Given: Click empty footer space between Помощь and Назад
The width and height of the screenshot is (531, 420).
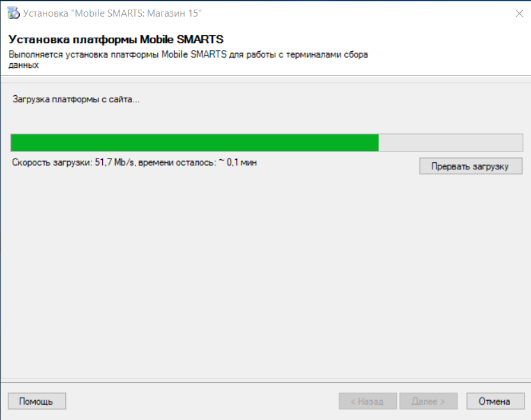Looking at the screenshot, I should [x=201, y=401].
